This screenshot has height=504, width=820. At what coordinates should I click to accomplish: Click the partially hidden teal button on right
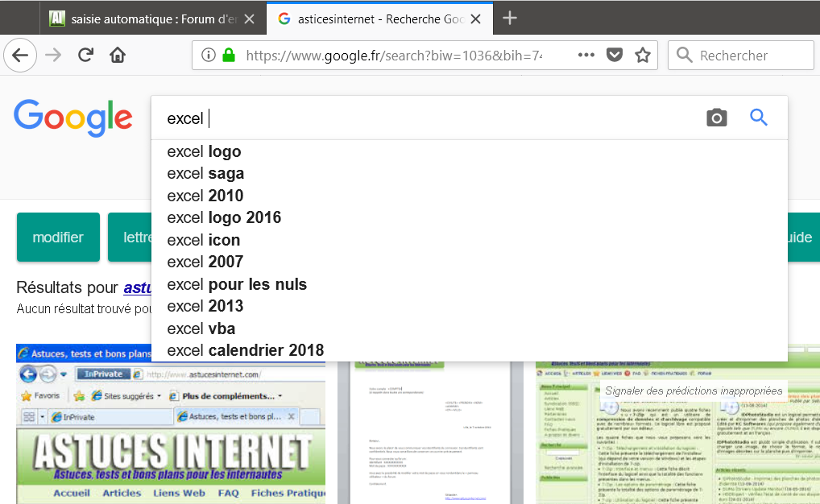[804, 237]
